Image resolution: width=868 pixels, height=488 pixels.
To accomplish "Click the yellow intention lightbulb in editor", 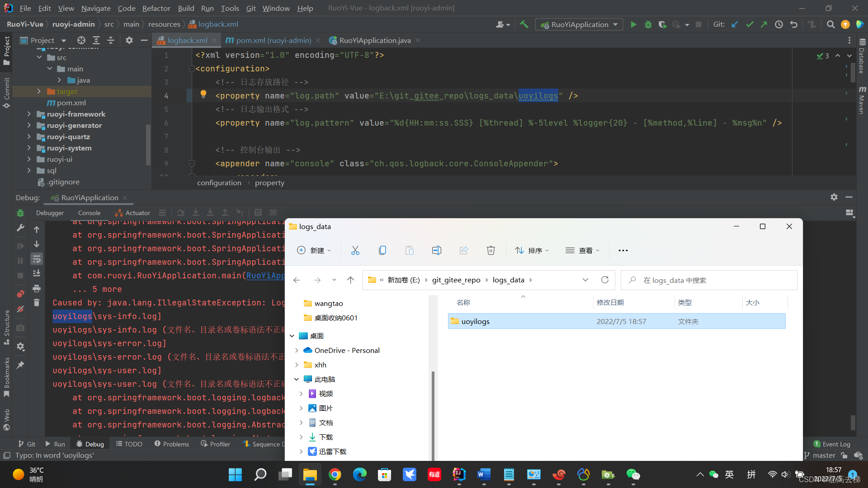I will (x=203, y=94).
